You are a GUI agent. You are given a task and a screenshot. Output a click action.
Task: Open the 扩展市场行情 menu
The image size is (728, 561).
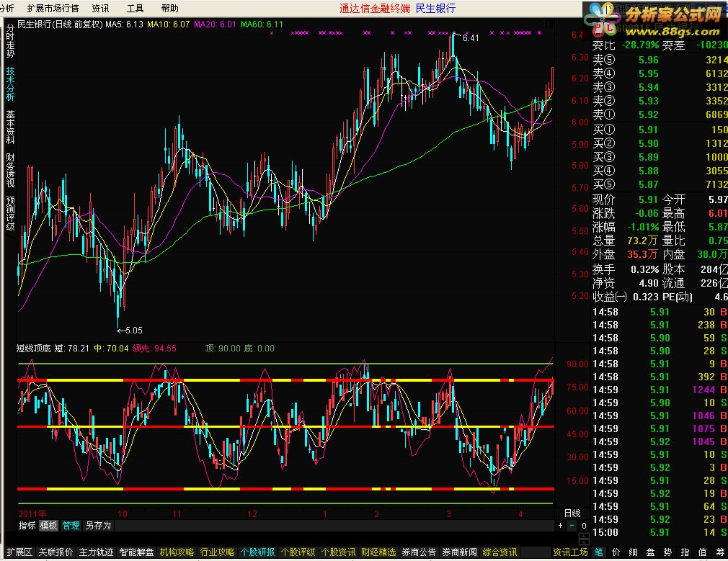click(x=53, y=9)
